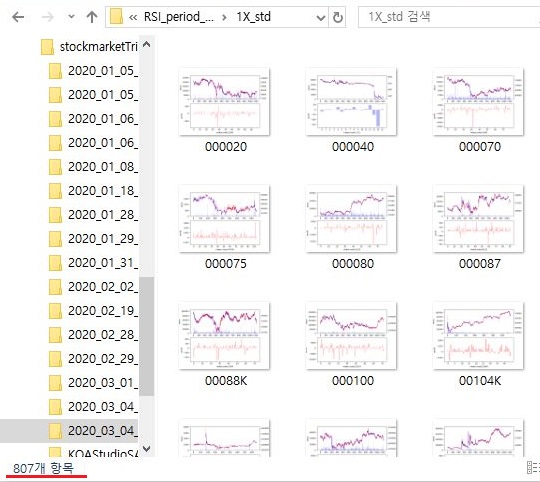The width and height of the screenshot is (540, 482).
Task: Click the 00088K file name label
Action: (x=226, y=381)
